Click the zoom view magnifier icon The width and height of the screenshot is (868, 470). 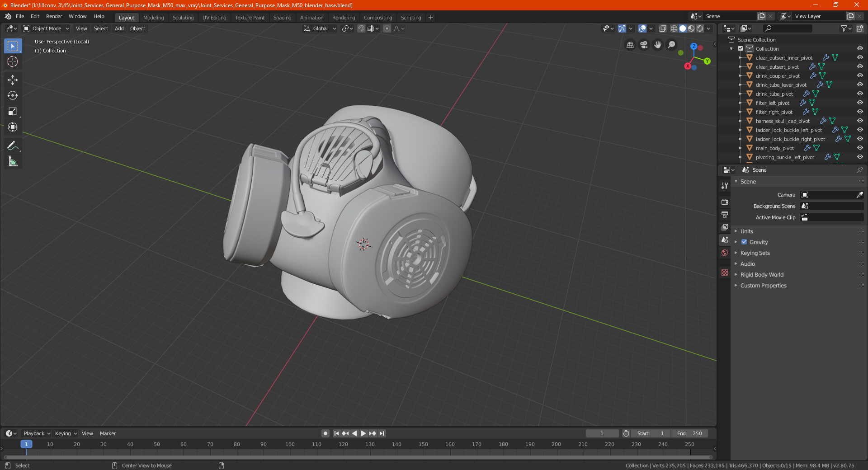672,45
